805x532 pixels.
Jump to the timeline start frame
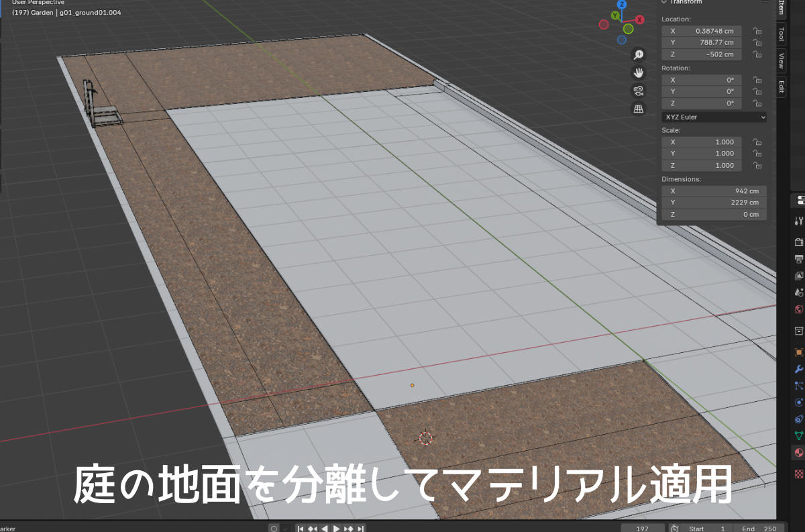coord(301,529)
